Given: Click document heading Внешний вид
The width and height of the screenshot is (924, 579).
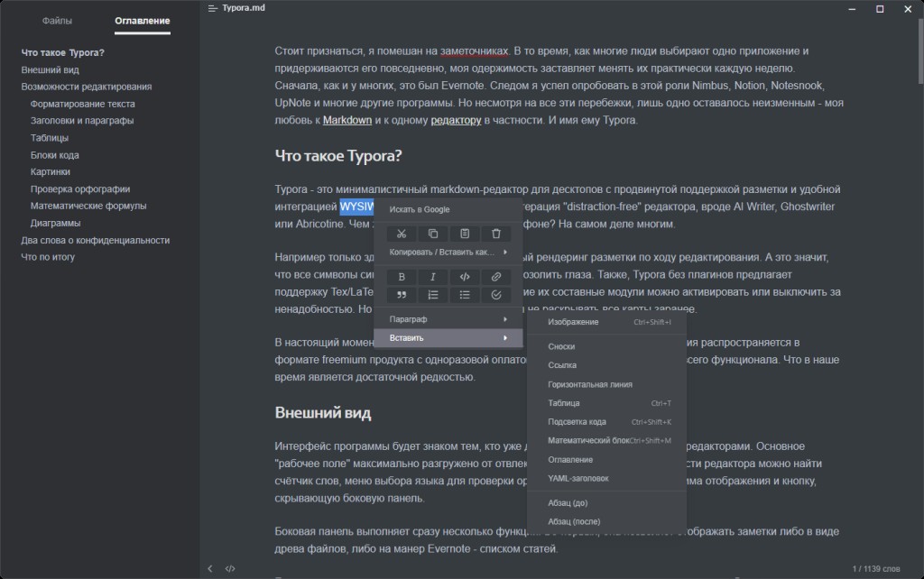Looking at the screenshot, I should [323, 413].
